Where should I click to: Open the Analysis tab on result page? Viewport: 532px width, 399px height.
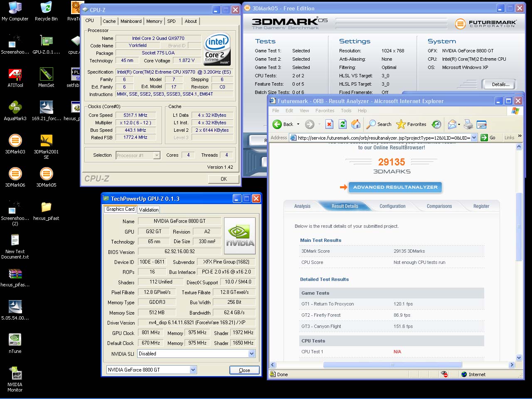[x=302, y=206]
